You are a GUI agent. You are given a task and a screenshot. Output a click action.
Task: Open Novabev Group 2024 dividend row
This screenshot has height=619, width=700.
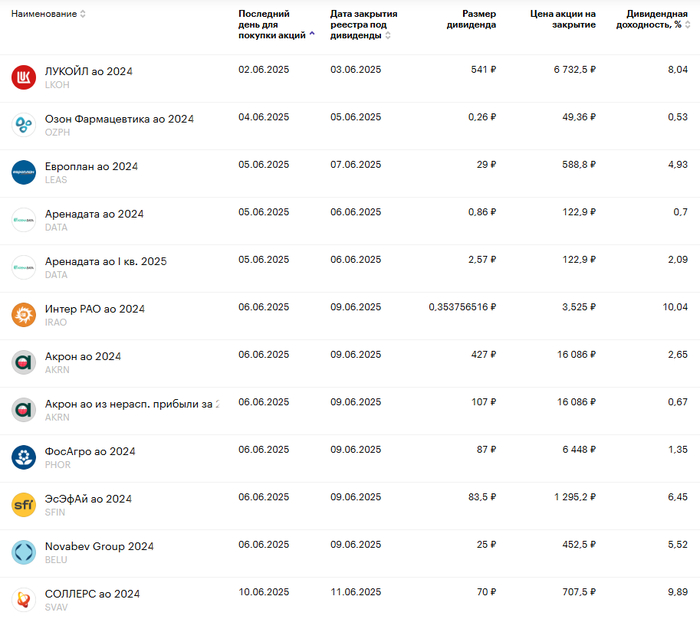[99, 546]
